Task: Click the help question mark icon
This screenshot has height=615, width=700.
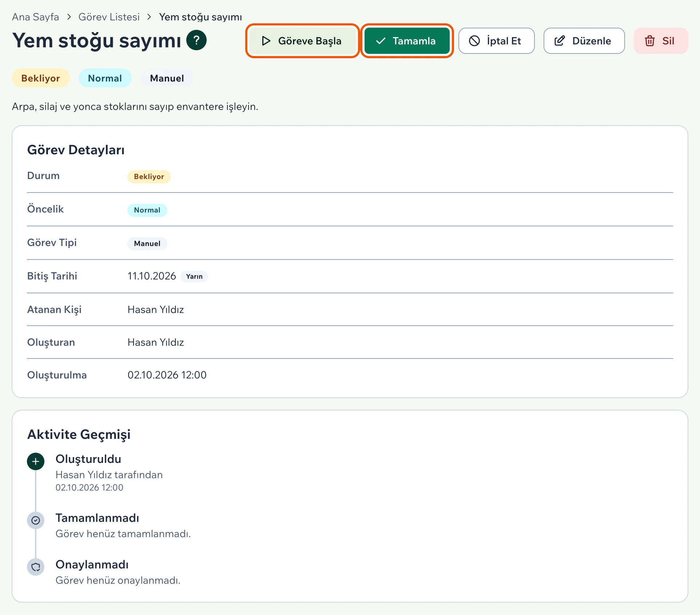Action: [x=196, y=40]
